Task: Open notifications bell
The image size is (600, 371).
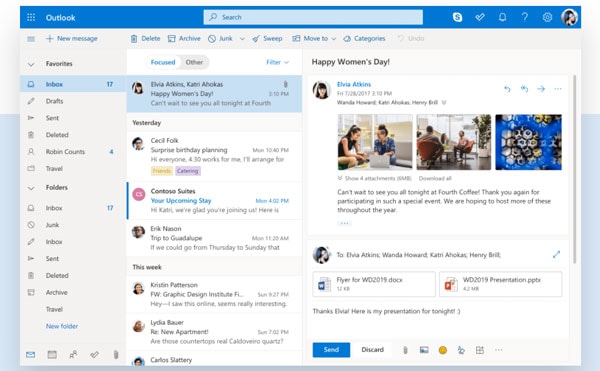Action: click(502, 17)
